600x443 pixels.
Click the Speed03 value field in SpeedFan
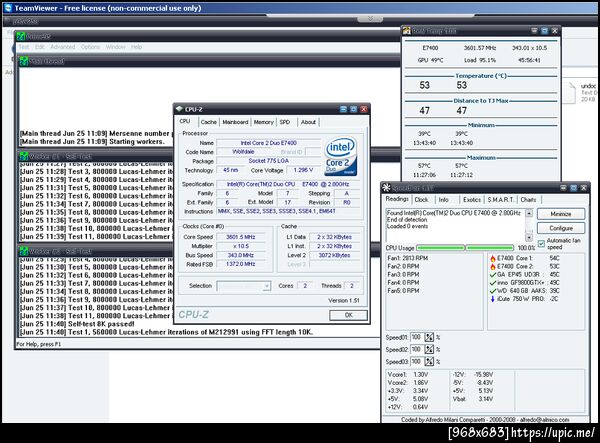pyautogui.click(x=417, y=362)
